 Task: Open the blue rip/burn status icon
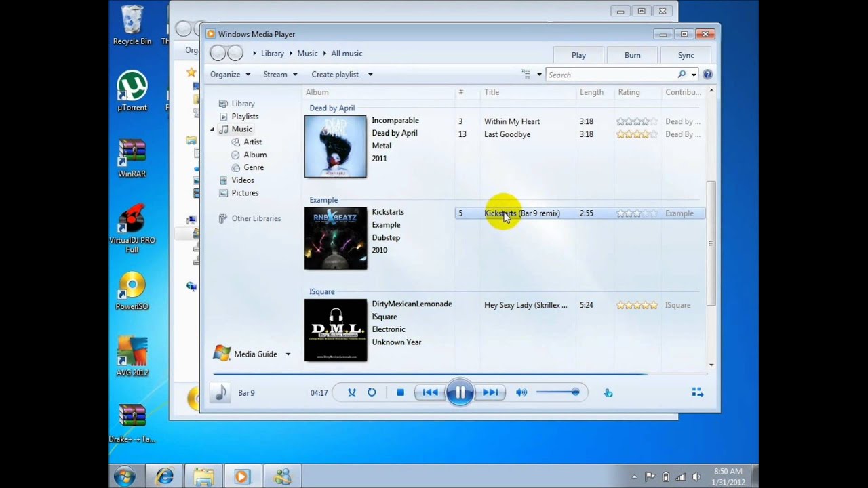608,392
